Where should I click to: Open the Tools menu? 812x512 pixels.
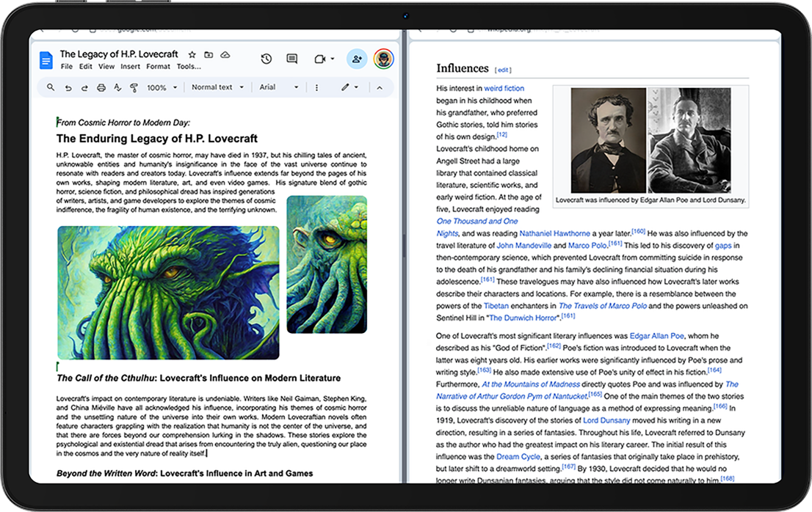[x=189, y=67]
